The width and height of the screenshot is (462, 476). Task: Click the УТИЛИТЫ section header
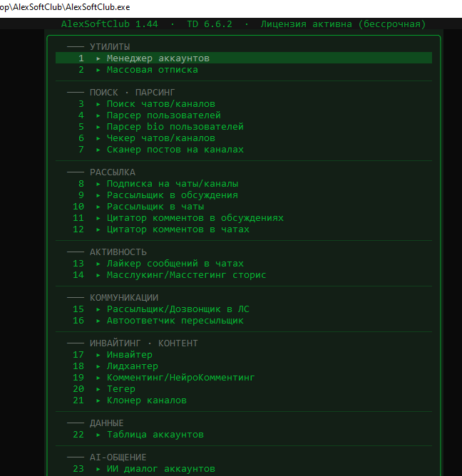click(x=110, y=47)
